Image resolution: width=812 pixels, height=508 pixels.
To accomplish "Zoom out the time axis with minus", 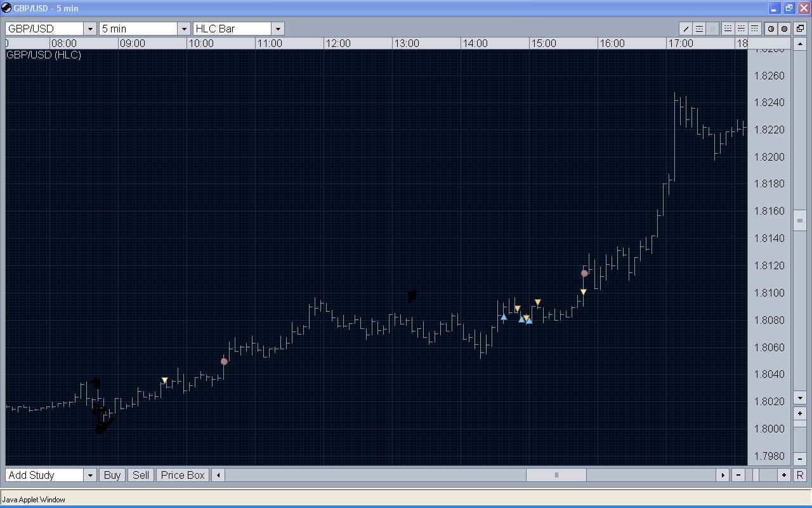I will [x=738, y=475].
